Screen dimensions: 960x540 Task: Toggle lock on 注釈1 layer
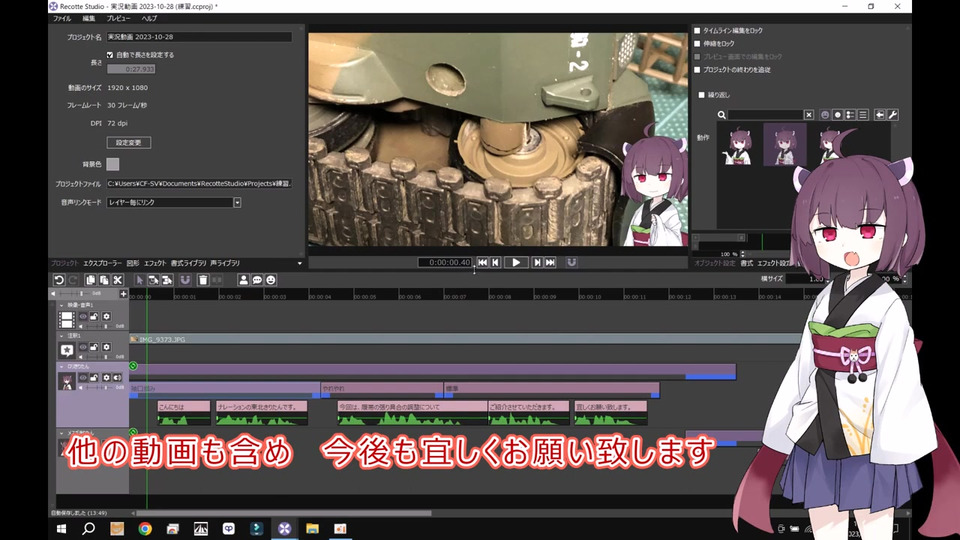click(x=94, y=347)
